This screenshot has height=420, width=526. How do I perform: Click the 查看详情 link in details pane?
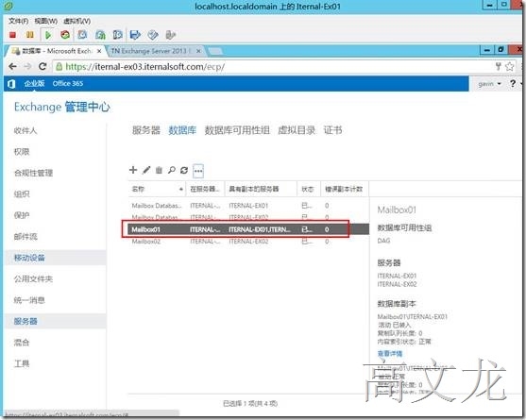(390, 354)
